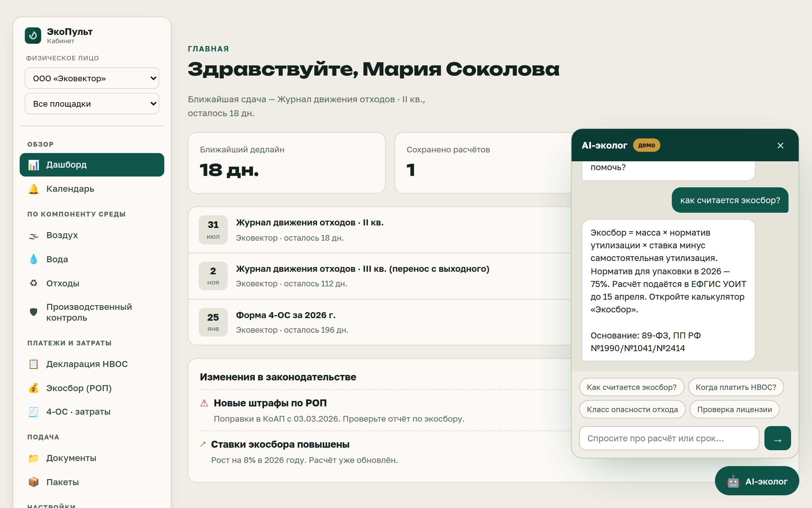The image size is (812, 508).
Task: Click the ЭкоПульт leaf logo icon
Action: (33, 36)
